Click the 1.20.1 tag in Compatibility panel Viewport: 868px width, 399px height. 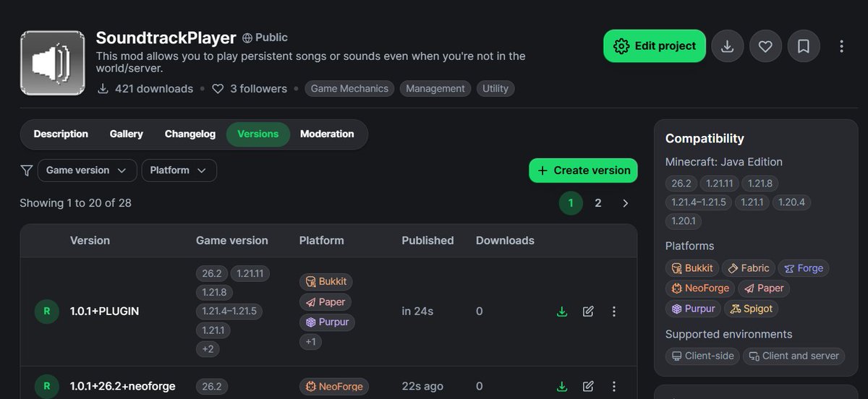coord(684,221)
